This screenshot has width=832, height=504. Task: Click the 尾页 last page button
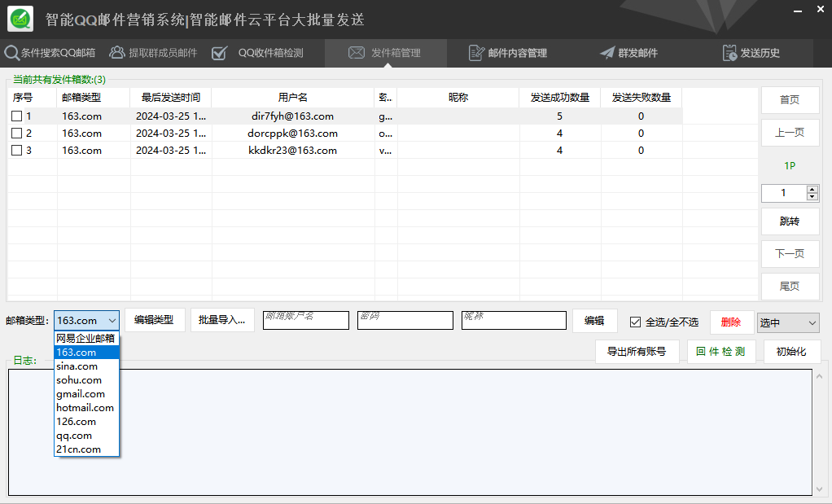[x=790, y=287]
